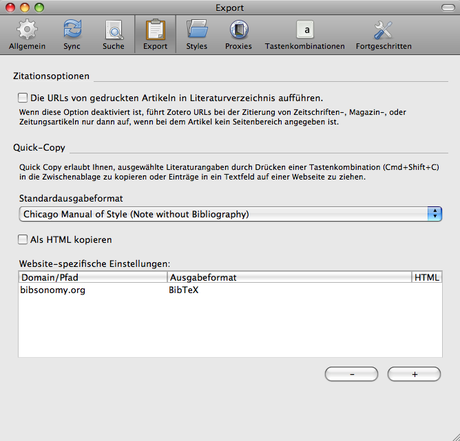
Task: Sort by Domain/Pfad column header
Action: (x=93, y=277)
